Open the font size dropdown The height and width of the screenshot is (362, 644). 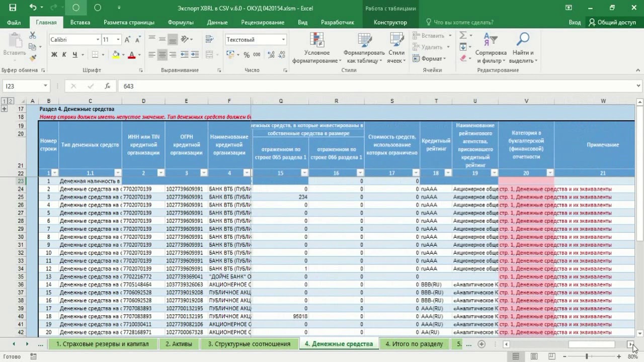tap(118, 40)
